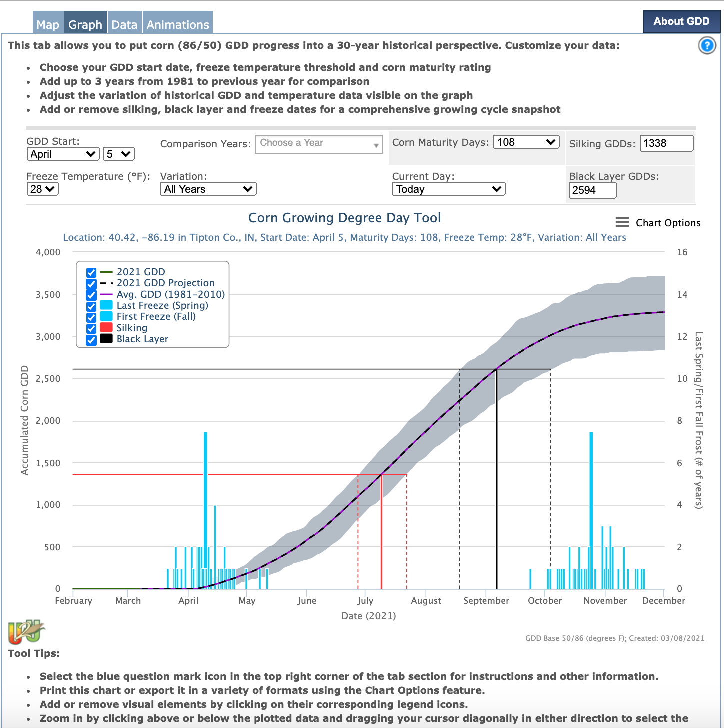Click the red Silking legend swatch
Image resolution: width=724 pixels, height=728 pixels.
click(x=106, y=328)
